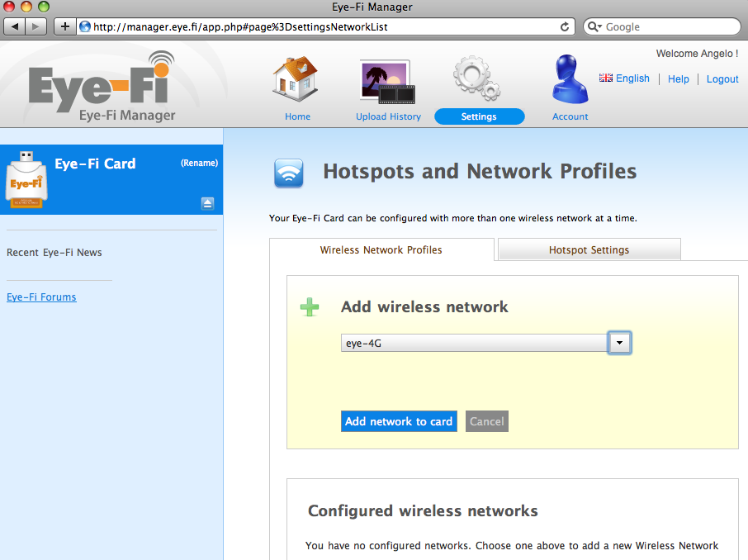The height and width of the screenshot is (560, 748).
Task: Switch to the Hotspot Settings tab
Action: (589, 249)
